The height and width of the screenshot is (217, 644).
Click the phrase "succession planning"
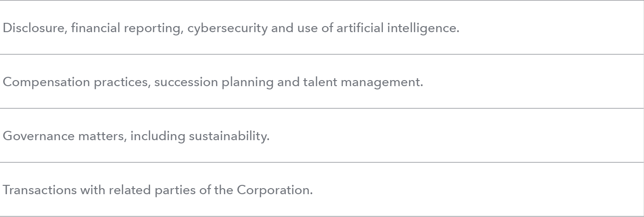point(214,82)
